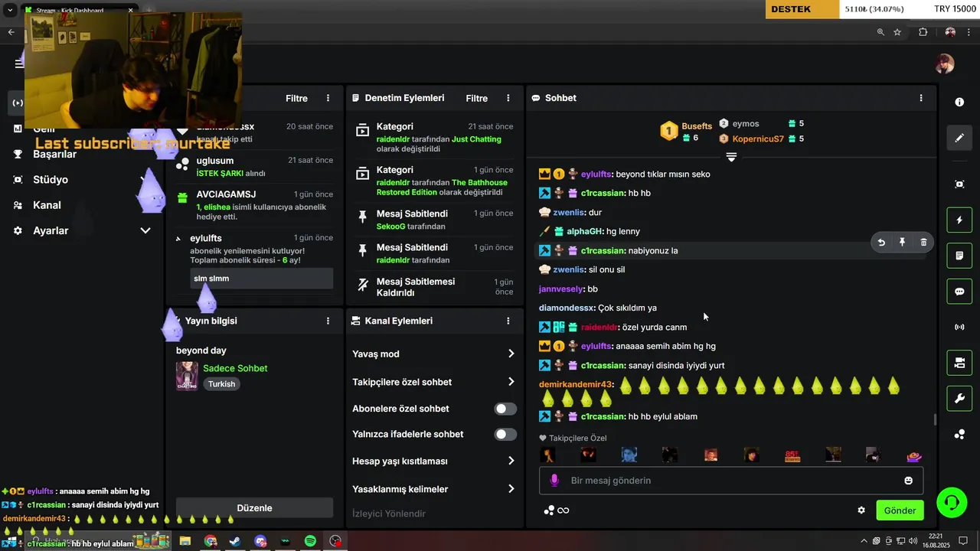Click the Sadece Sohbet category link
980x551 pixels.
(235, 368)
